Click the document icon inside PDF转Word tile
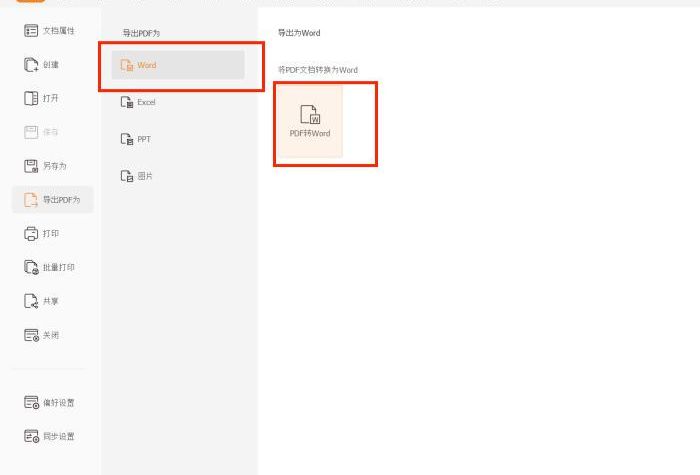The image size is (700, 475). click(309, 114)
